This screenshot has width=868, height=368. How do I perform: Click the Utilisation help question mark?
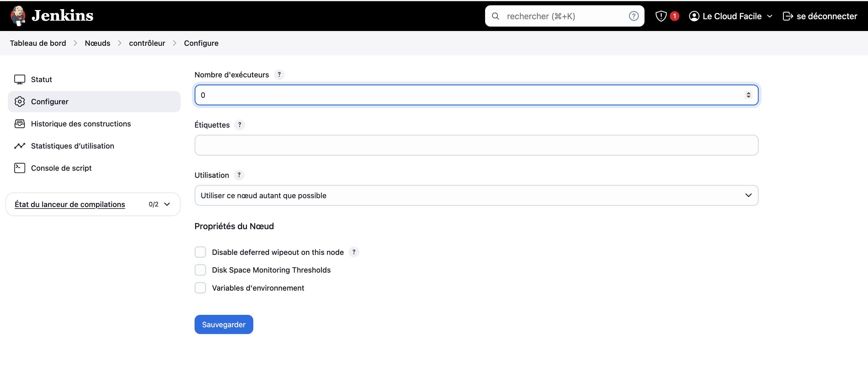click(x=239, y=175)
